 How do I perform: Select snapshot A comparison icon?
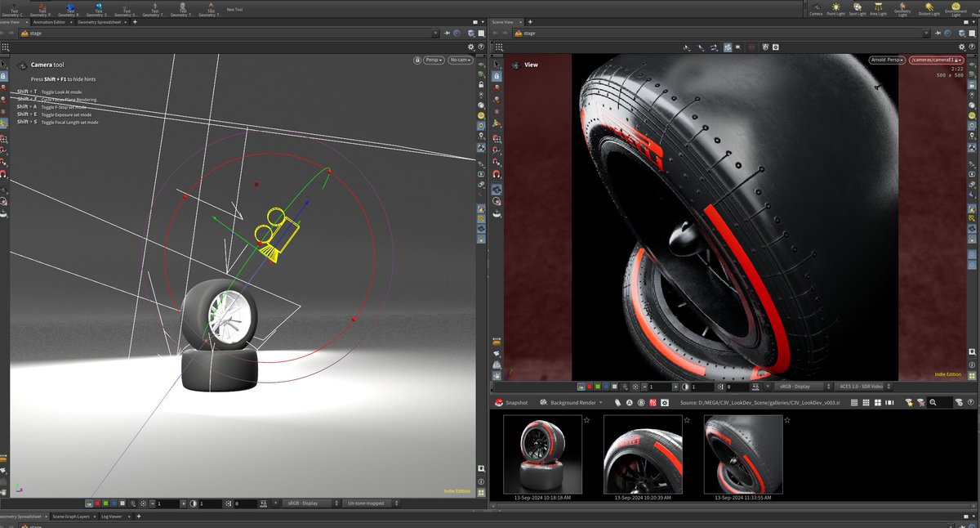point(630,403)
